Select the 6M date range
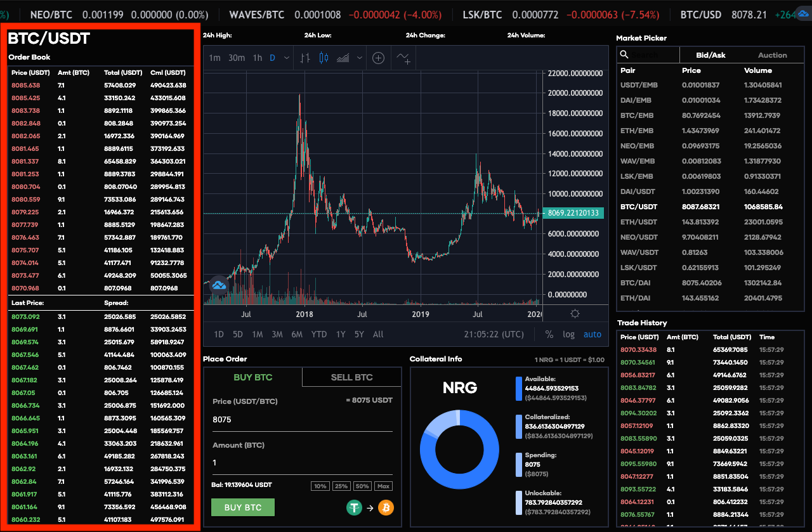The height and width of the screenshot is (532, 812). (297, 334)
